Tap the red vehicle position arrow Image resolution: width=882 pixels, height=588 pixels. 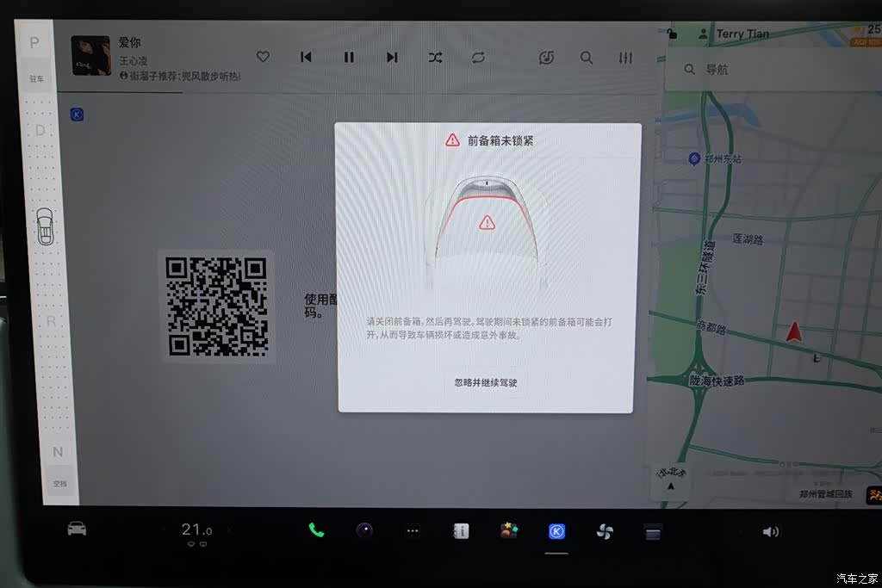[x=793, y=331]
